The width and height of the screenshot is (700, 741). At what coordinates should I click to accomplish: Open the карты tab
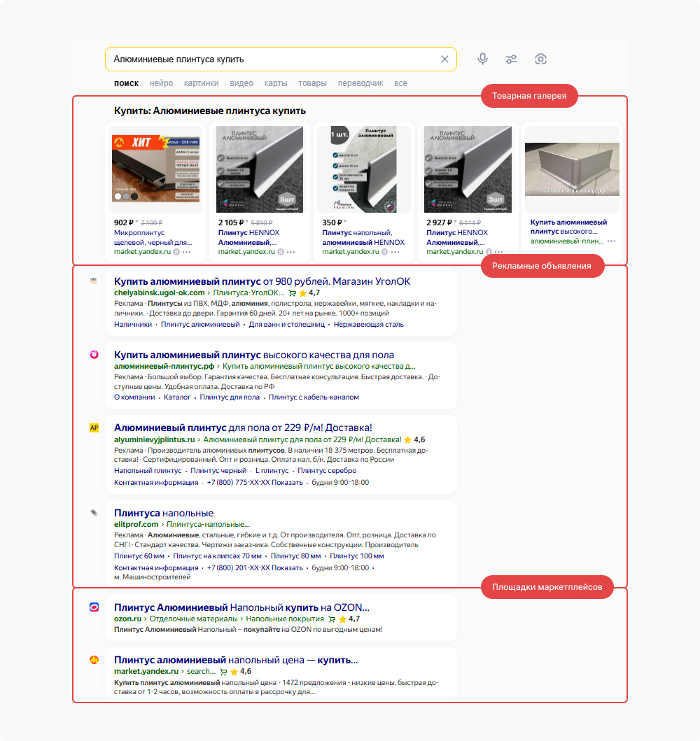point(276,83)
